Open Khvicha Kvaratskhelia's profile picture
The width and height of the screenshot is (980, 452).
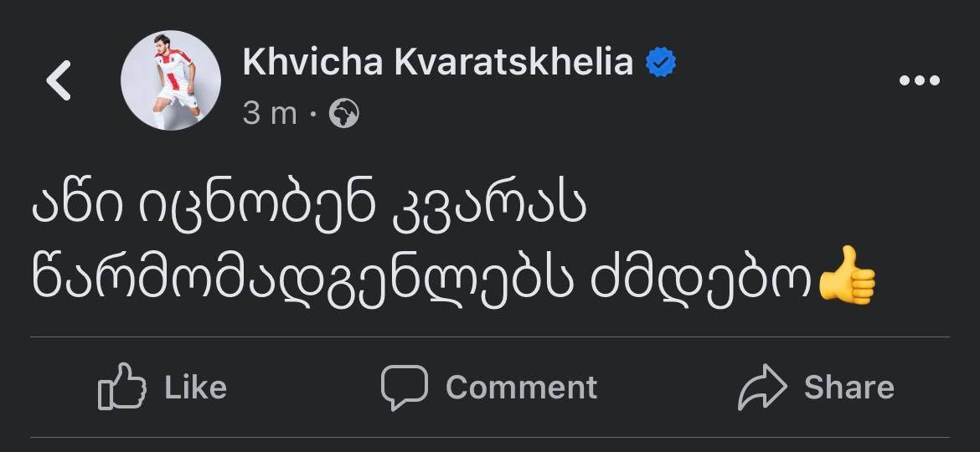point(171,80)
